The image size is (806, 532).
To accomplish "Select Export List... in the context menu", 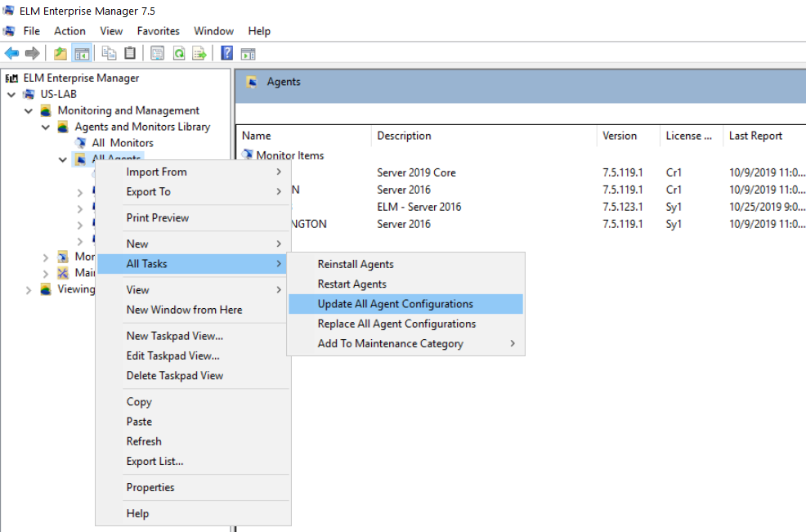I will pyautogui.click(x=193, y=462).
